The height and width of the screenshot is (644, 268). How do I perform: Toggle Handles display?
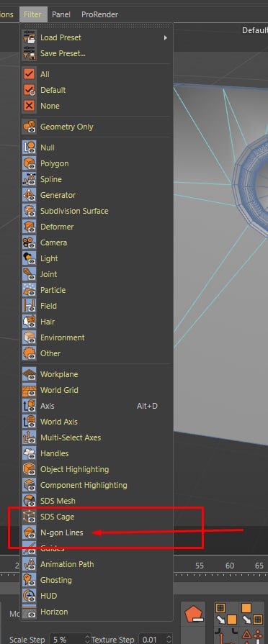97,453
